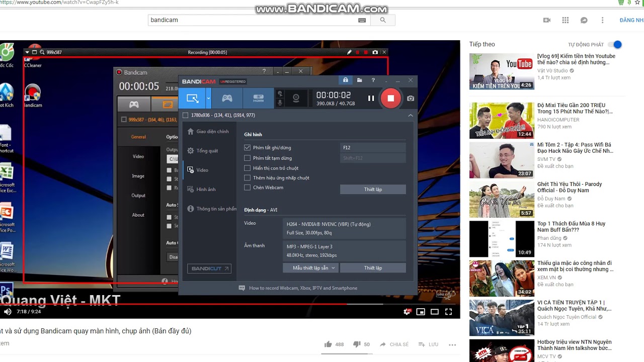Open Mì Tôm 2 - Tập 4 video title
Viewport: 644px width, 362px height.
point(575,148)
